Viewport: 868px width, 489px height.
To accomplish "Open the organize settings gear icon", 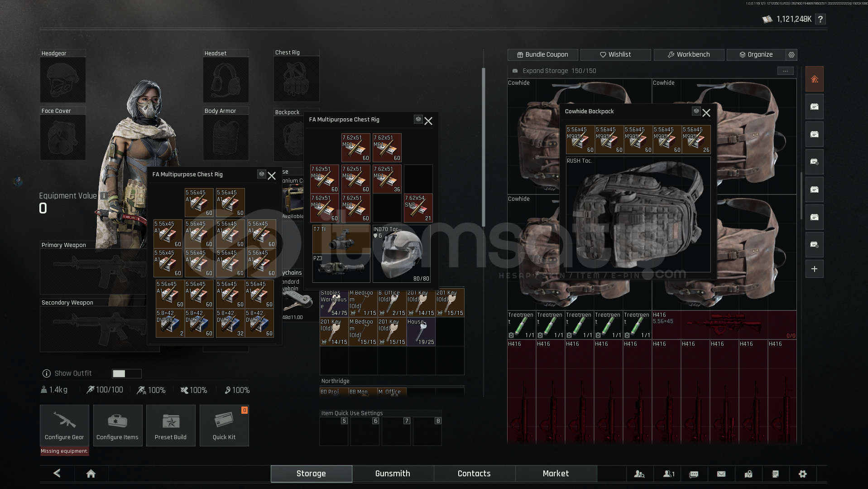I will click(x=791, y=54).
